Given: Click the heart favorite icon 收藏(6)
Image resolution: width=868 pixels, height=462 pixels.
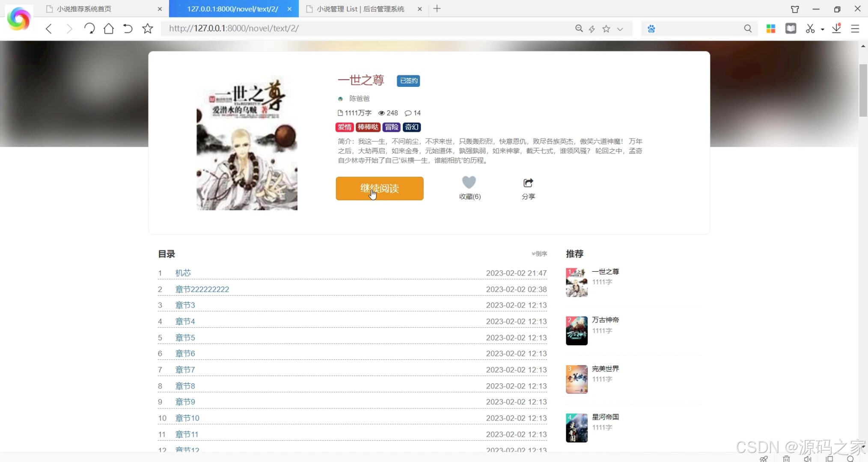Looking at the screenshot, I should (x=469, y=183).
